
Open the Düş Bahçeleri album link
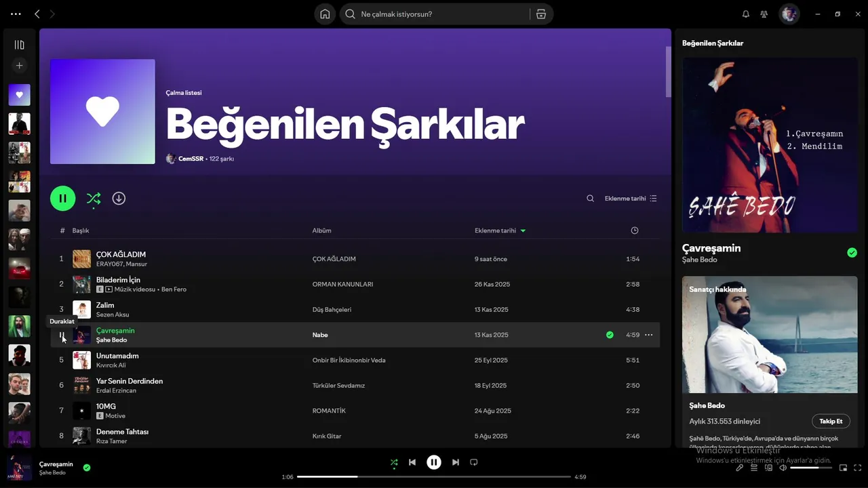click(x=332, y=310)
